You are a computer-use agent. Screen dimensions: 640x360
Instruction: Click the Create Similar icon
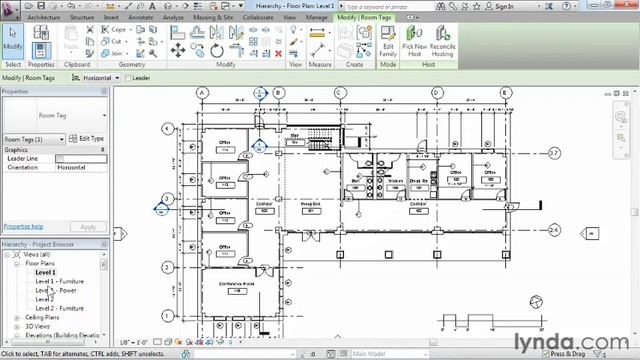point(363,50)
